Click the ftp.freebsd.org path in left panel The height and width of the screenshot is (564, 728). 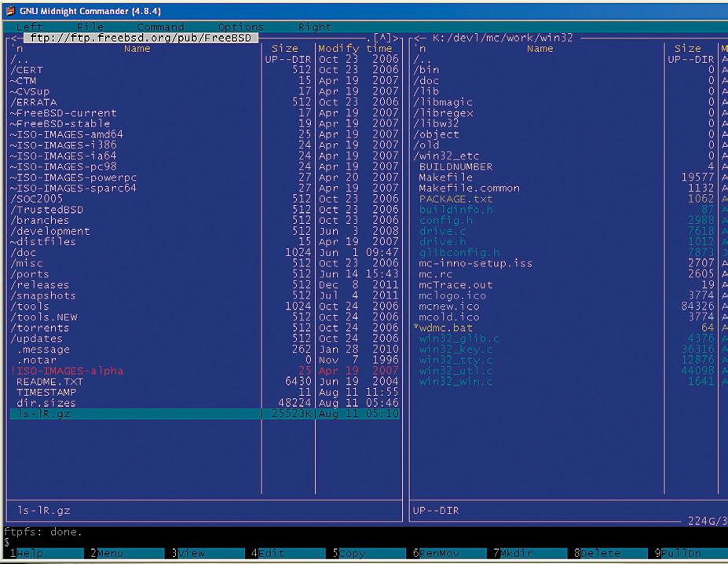[x=141, y=38]
